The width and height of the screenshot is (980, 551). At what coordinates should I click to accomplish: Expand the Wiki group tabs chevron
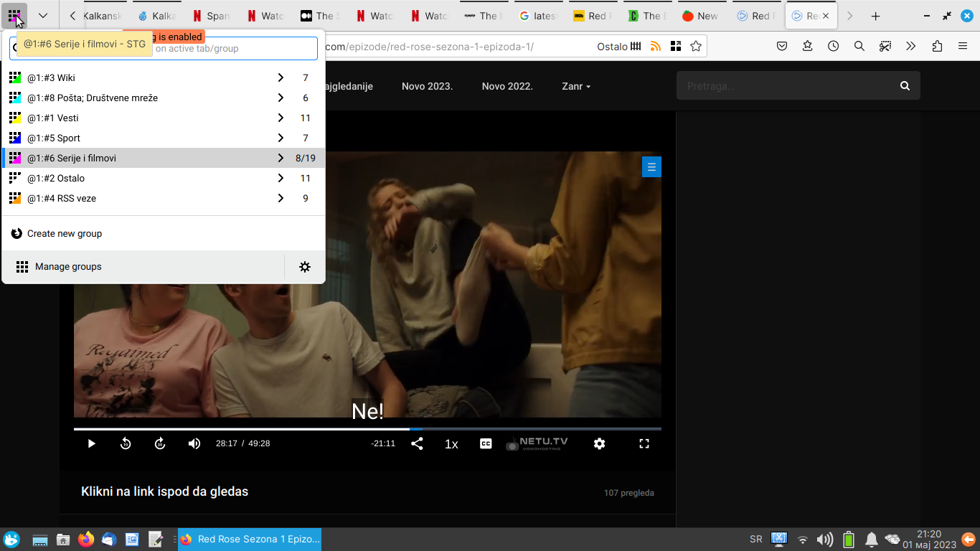(x=281, y=77)
